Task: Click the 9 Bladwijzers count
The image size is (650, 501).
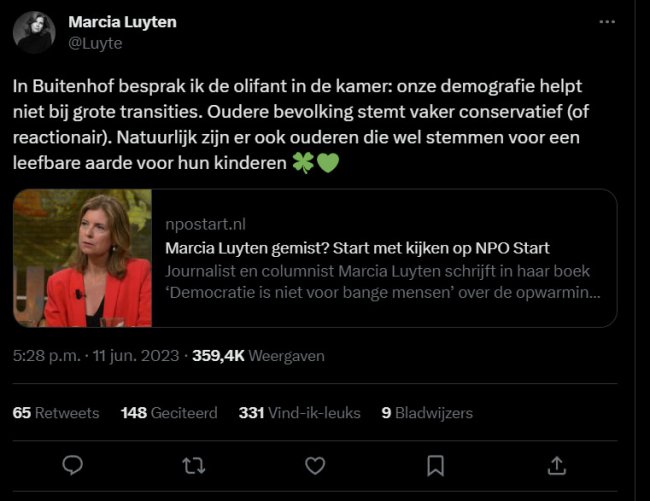Action: (427, 413)
